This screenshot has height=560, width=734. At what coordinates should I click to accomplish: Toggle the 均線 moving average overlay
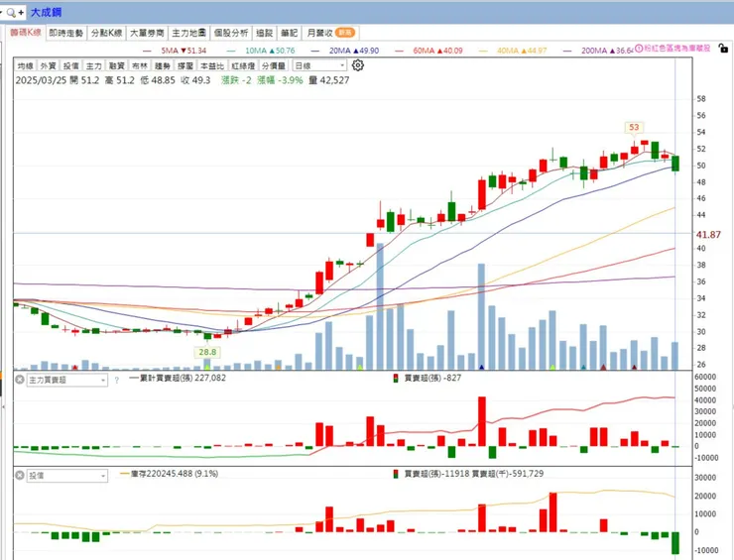click(25, 66)
